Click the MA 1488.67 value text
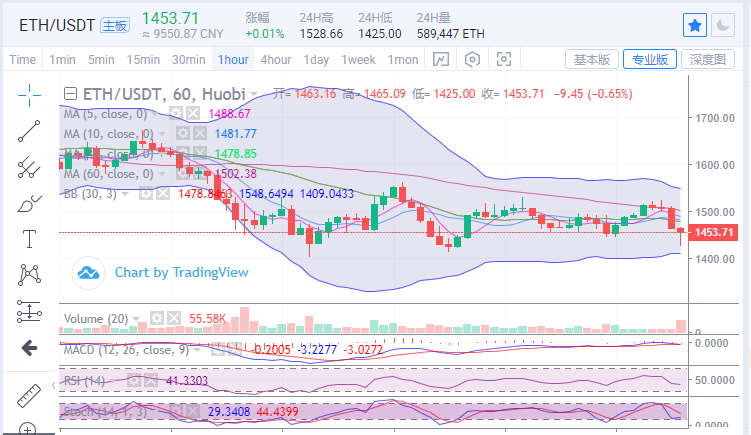Screen dimensions: 751x435 (229, 114)
